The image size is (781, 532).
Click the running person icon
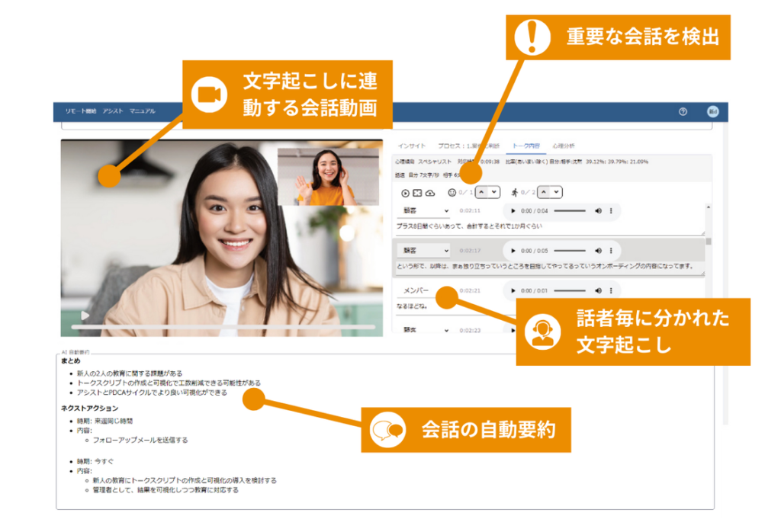tap(515, 193)
